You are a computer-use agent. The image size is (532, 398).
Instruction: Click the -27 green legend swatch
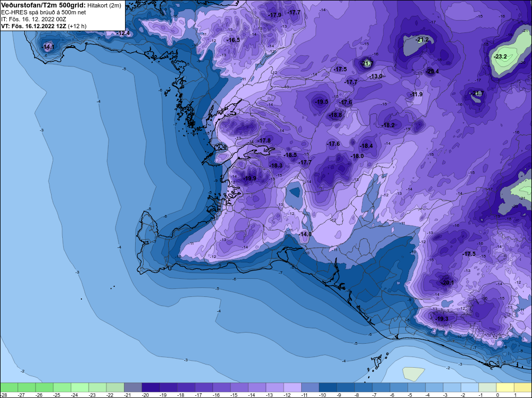coord(27,387)
